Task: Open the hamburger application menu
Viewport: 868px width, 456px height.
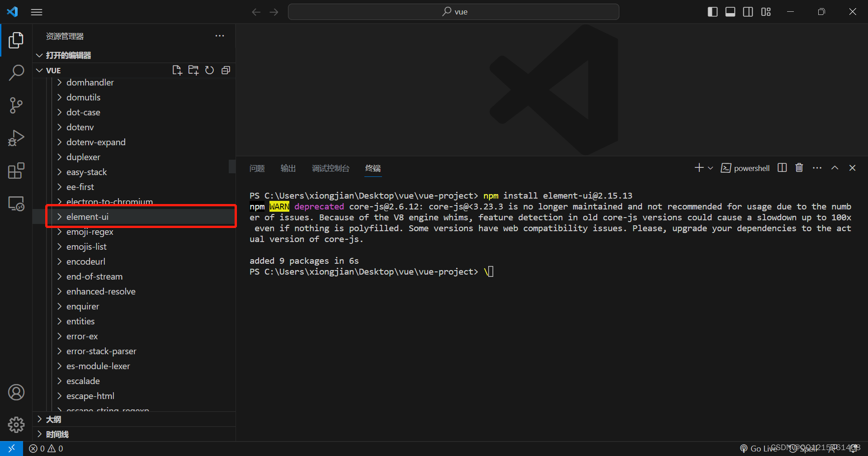Action: tap(37, 12)
